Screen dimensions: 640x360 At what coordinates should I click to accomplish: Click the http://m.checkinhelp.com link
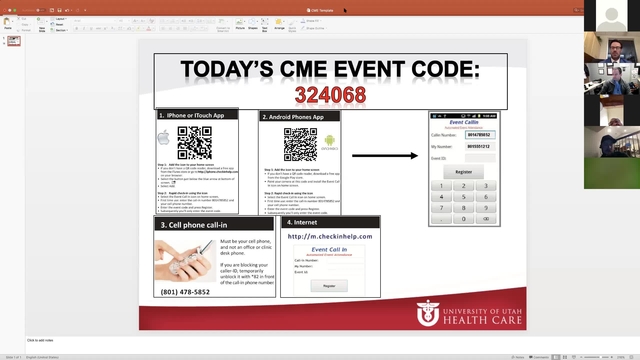330,236
